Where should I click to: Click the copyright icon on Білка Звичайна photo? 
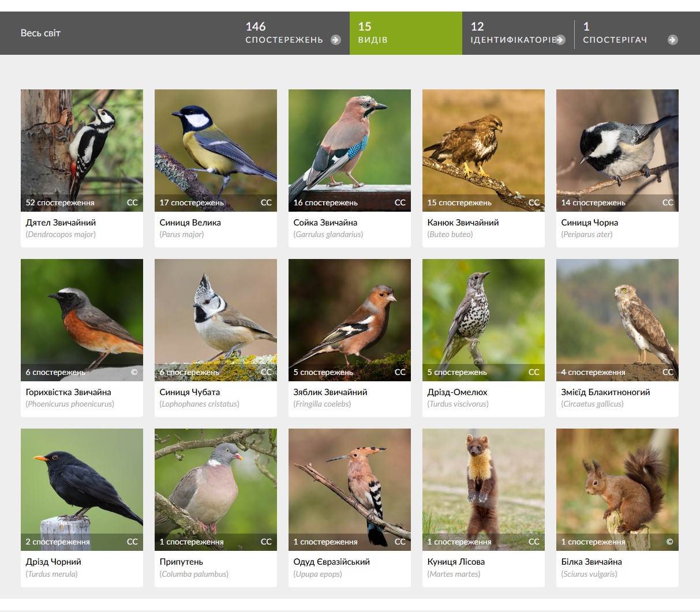pyautogui.click(x=669, y=542)
